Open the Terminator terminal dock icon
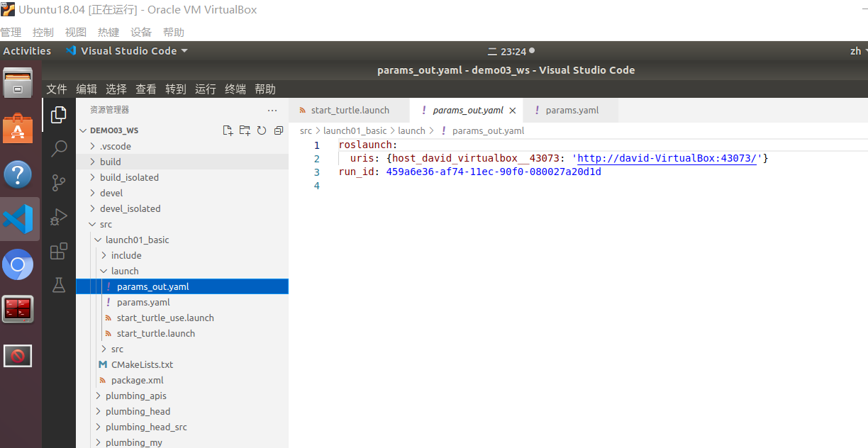The height and width of the screenshot is (448, 868). (x=18, y=309)
